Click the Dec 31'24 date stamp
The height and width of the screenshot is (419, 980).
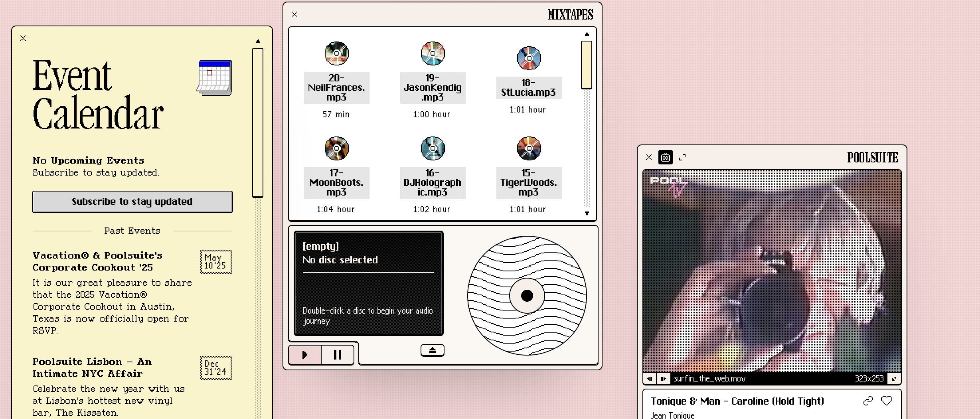coord(216,368)
